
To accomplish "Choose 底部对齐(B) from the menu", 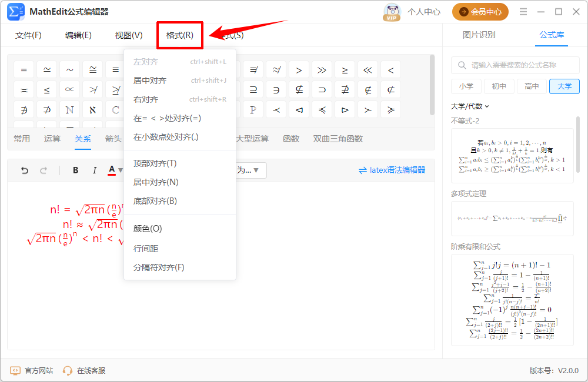I will tap(180, 201).
